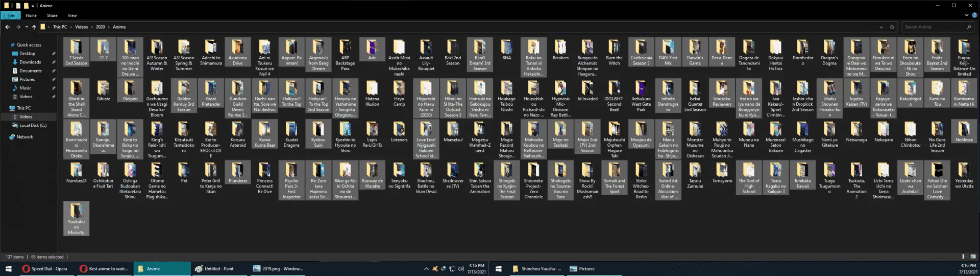The width and height of the screenshot is (980, 276).
Task: Go back with the Back arrow
Action: 8,27
